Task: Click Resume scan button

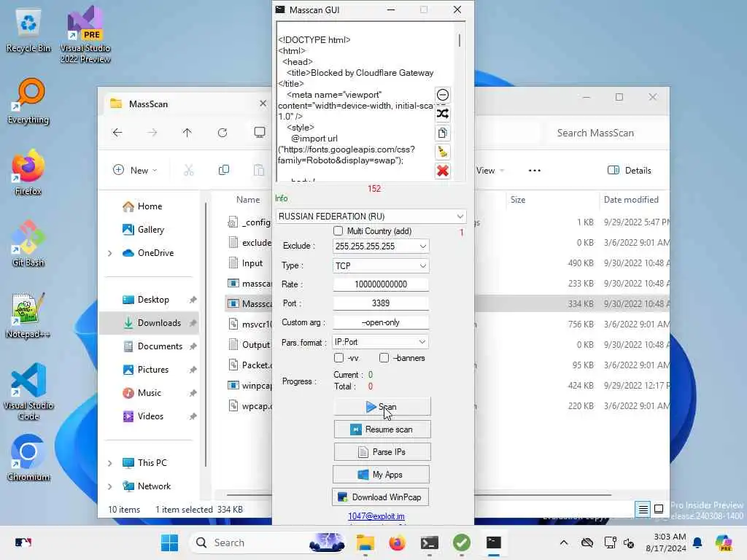Action: tap(382, 429)
